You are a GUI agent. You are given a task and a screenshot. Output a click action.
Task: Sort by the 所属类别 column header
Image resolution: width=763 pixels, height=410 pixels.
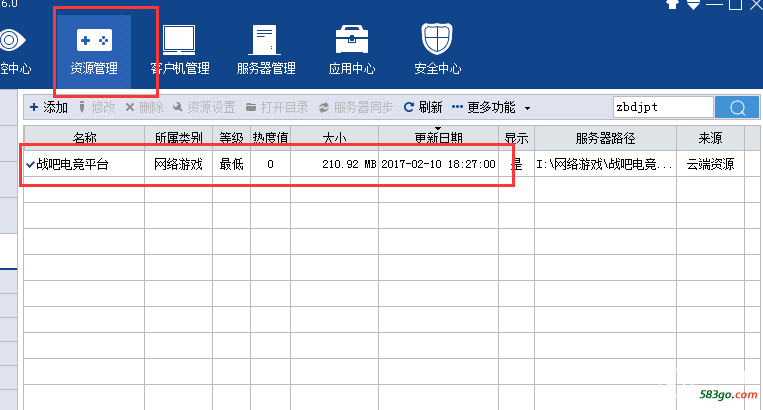coord(179,138)
